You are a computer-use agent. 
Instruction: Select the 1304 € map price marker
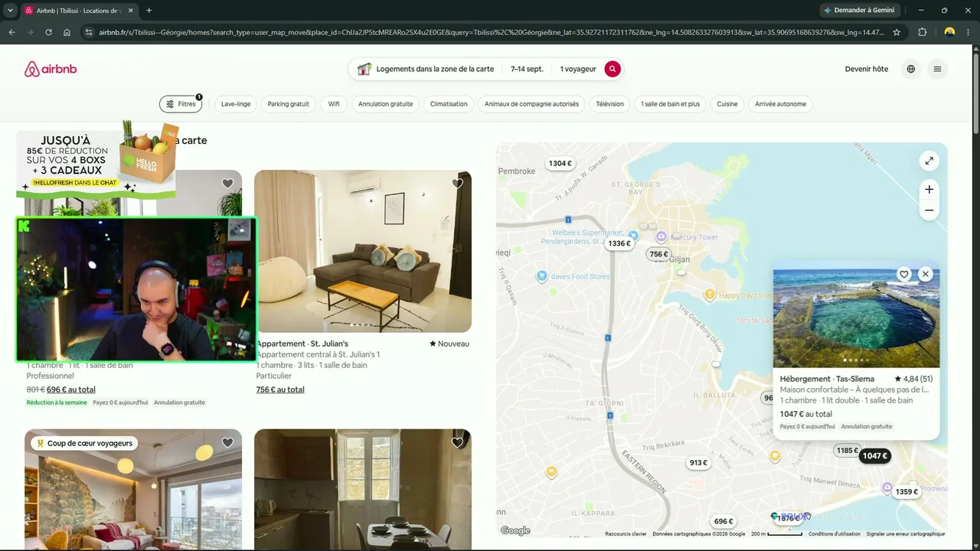560,163
